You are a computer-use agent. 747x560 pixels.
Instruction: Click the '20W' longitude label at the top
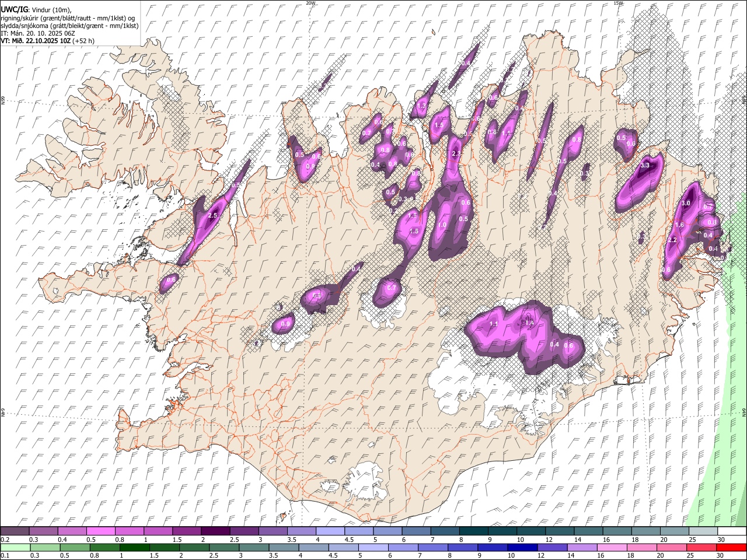[310, 3]
